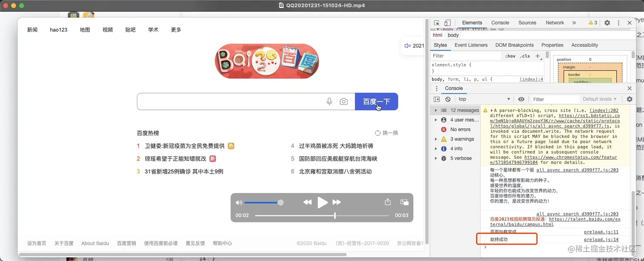Activate the inspect element picker icon
The height and width of the screenshot is (261, 644).
[437, 23]
